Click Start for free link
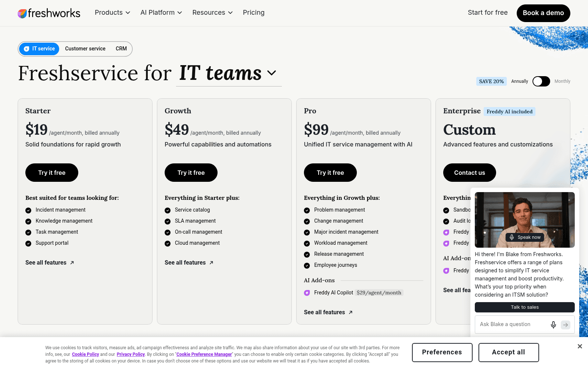 tap(488, 13)
